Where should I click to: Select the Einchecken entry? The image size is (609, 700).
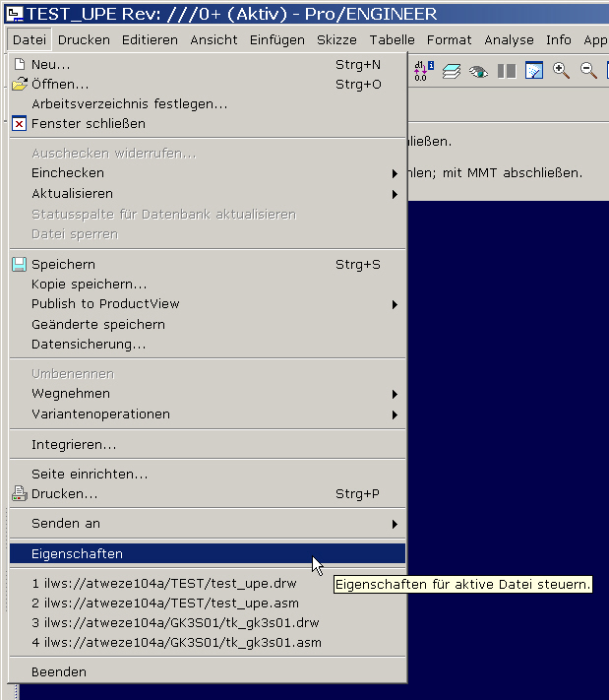click(208, 173)
